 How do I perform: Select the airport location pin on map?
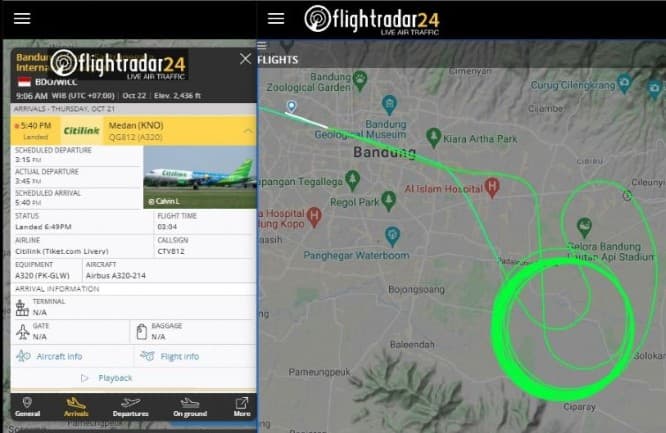click(x=291, y=106)
